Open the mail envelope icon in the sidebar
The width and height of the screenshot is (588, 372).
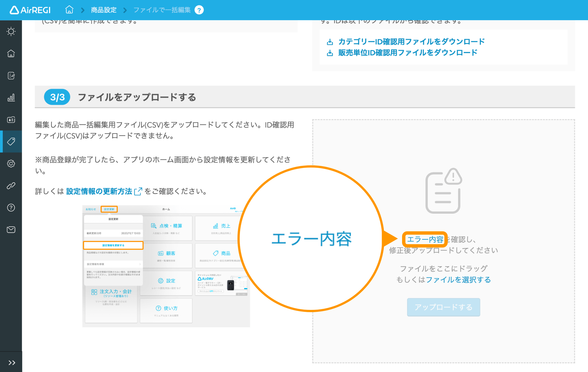click(11, 229)
